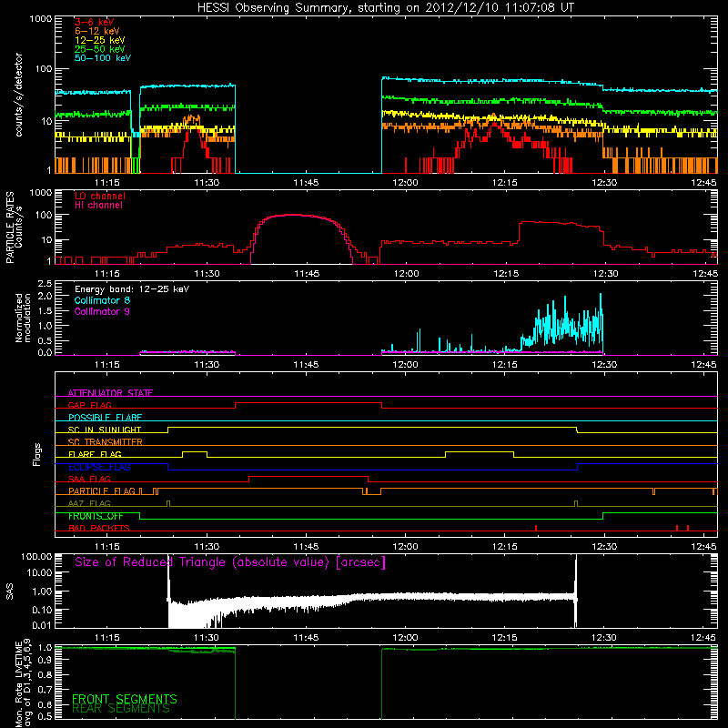
Task: Click the HESSI Observing Summary title text
Action: tap(385, 8)
